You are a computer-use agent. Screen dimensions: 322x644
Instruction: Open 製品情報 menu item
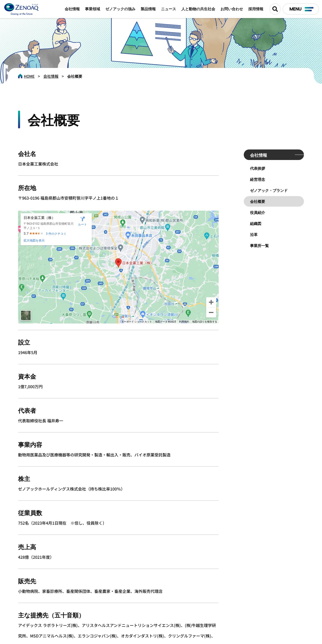pyautogui.click(x=148, y=9)
